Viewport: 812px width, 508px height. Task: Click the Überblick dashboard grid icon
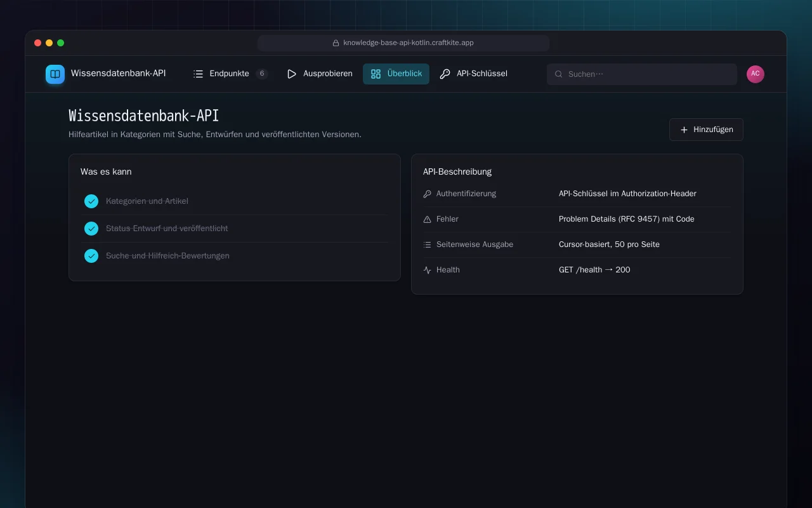pyautogui.click(x=376, y=74)
